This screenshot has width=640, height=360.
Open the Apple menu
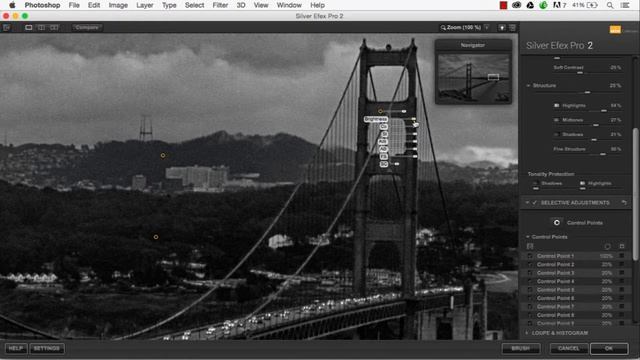(12, 5)
